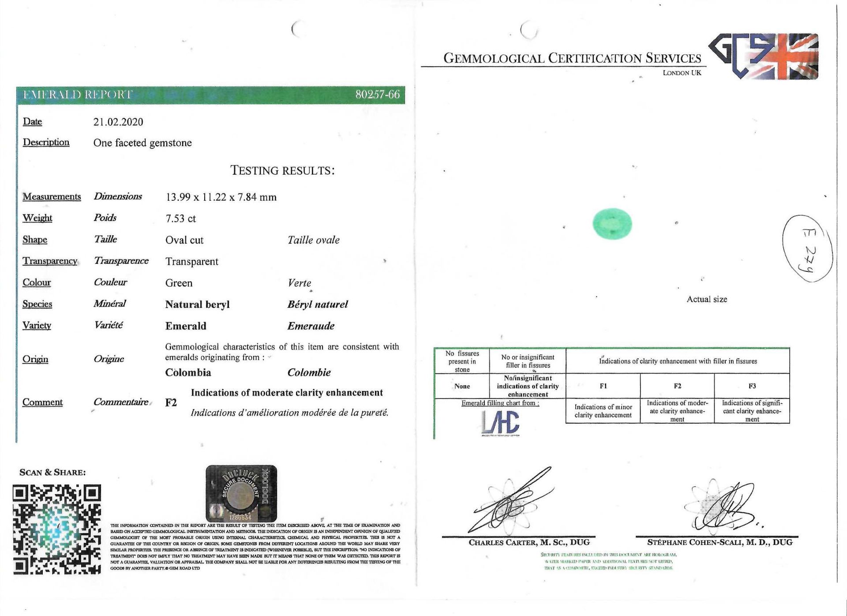Click the Comment label

(42, 402)
